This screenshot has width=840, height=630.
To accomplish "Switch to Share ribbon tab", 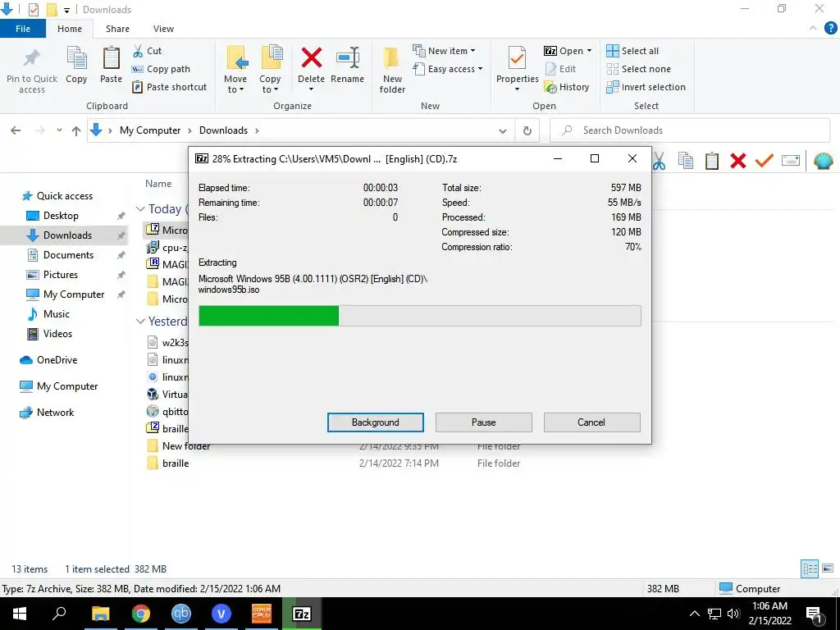I will point(117,29).
